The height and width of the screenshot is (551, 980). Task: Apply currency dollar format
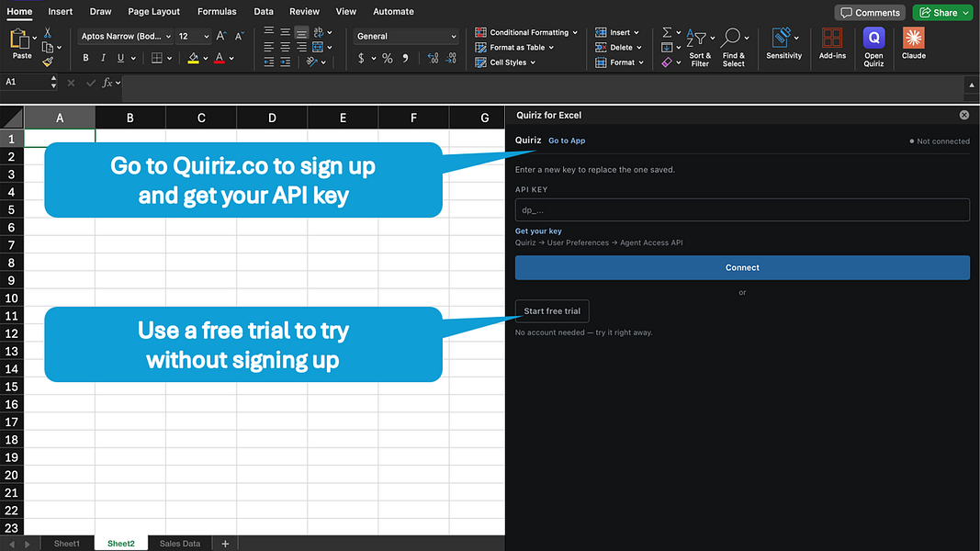click(361, 58)
